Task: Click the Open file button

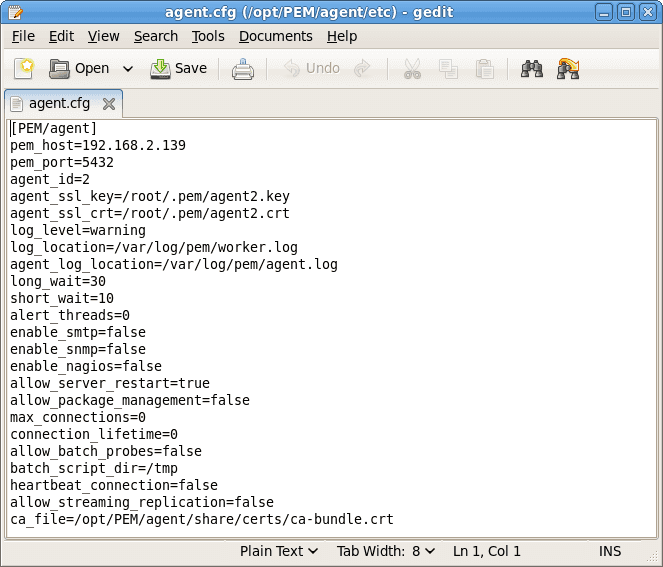Action: point(79,69)
